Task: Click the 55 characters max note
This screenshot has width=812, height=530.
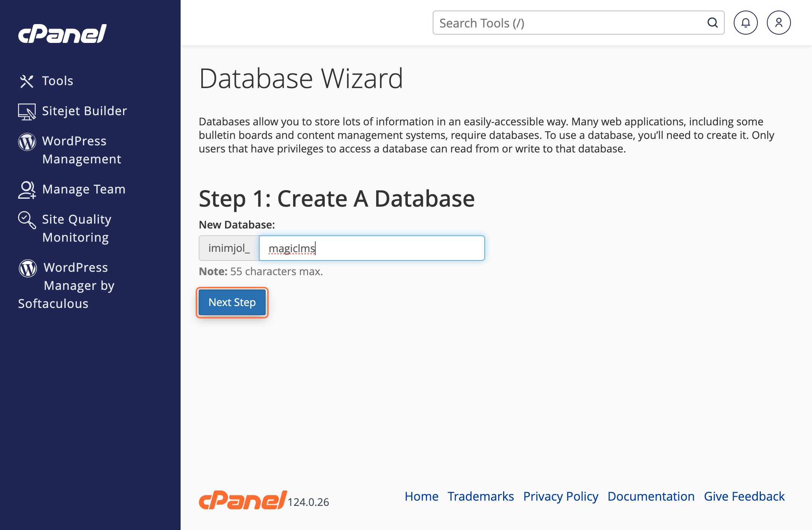Action: [x=261, y=271]
